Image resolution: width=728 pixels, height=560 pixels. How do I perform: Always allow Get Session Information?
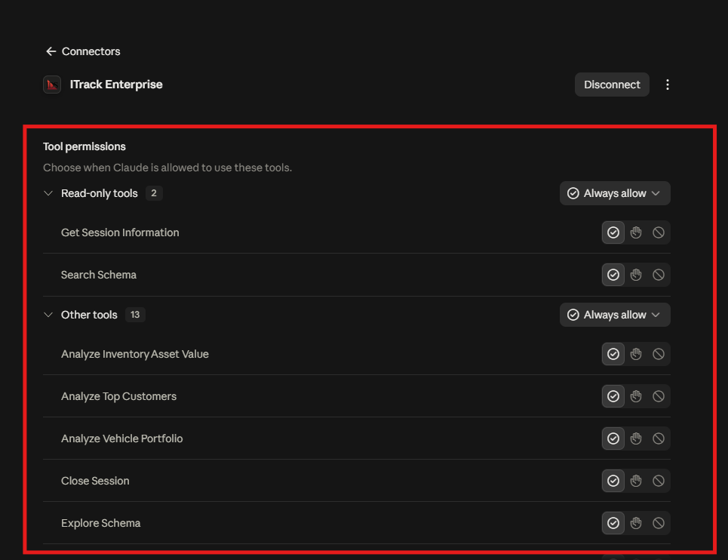tap(613, 232)
